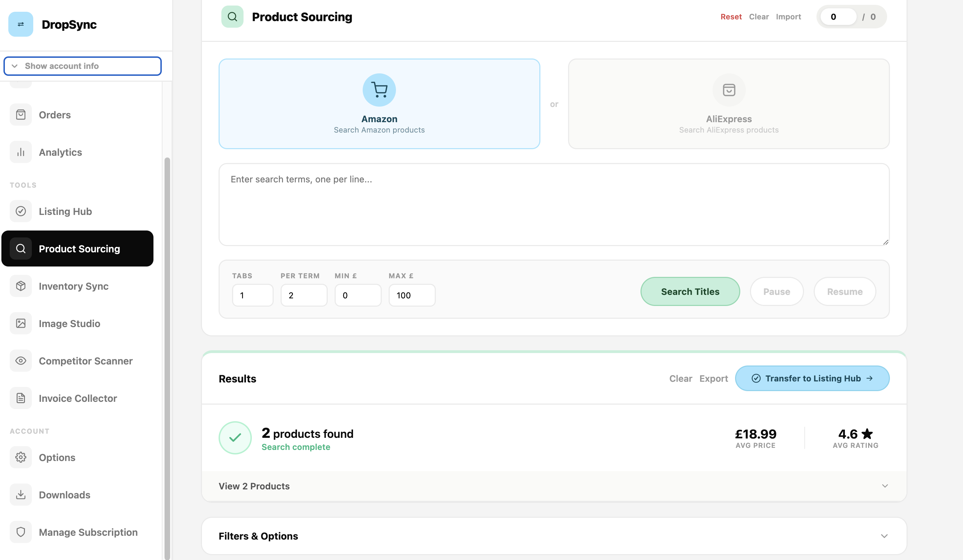Go to Downloads

coord(78,495)
